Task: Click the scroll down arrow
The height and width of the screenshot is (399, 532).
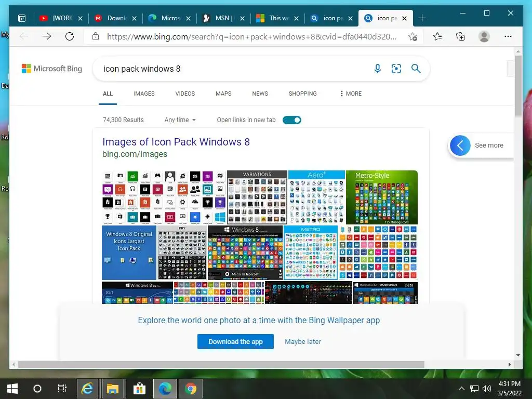Action: tap(518, 355)
